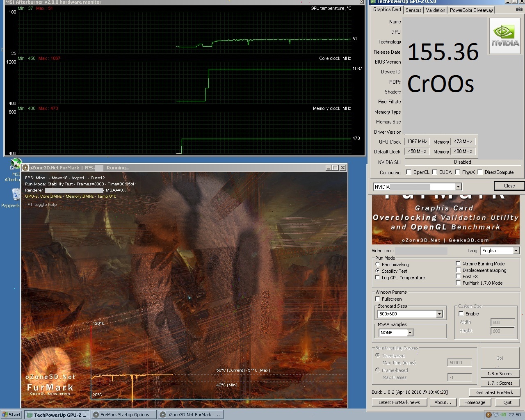Open the Validation tab
Screen dimensions: 525x420
pyautogui.click(x=435, y=10)
